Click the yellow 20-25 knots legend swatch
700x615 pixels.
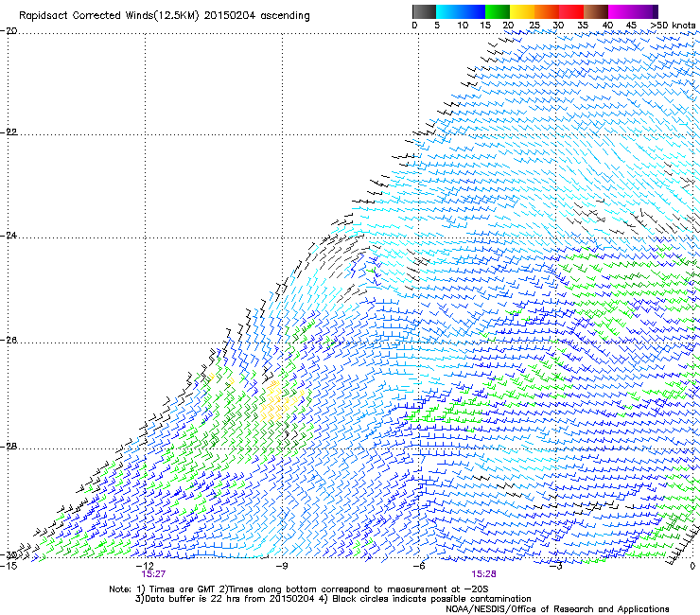[x=522, y=11]
